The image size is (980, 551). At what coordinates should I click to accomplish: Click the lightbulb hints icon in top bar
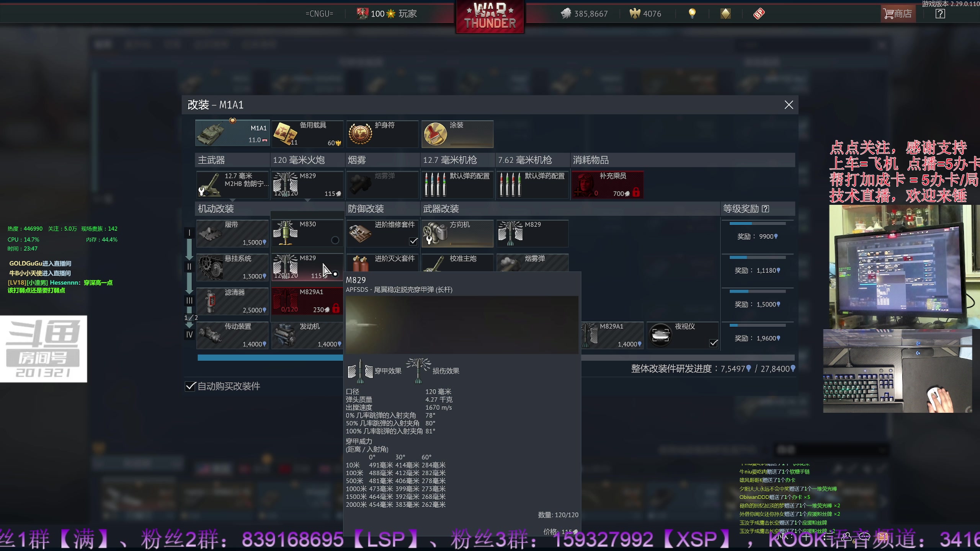pyautogui.click(x=692, y=14)
